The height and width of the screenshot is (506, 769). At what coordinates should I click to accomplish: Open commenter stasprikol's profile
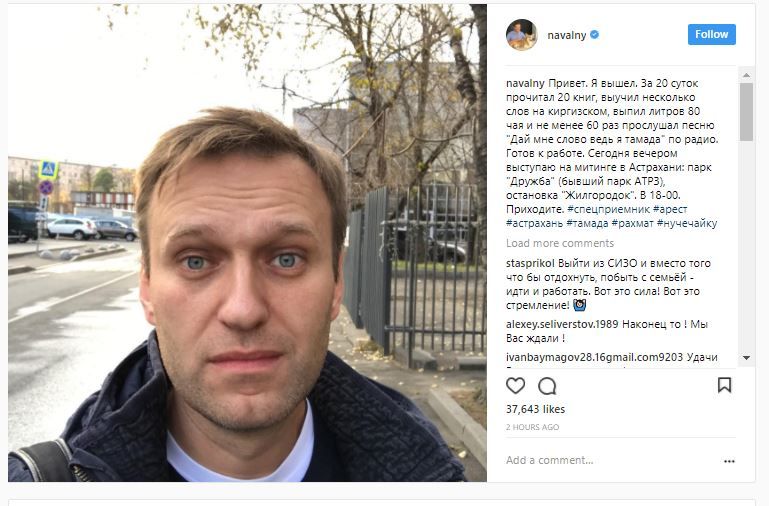[x=530, y=263]
